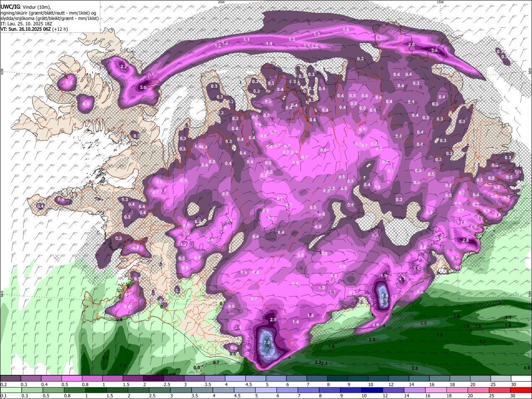This screenshot has width=532, height=399.
Task: Click the 'VT: Sun. 26.10.2025 06Z (+12 h)' line
Action: [34, 30]
